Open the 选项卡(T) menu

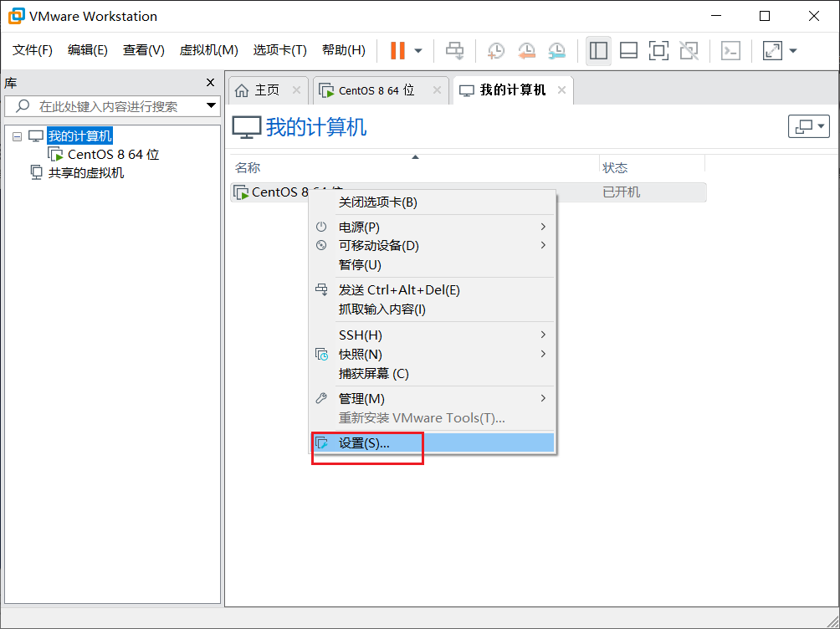coord(279,50)
